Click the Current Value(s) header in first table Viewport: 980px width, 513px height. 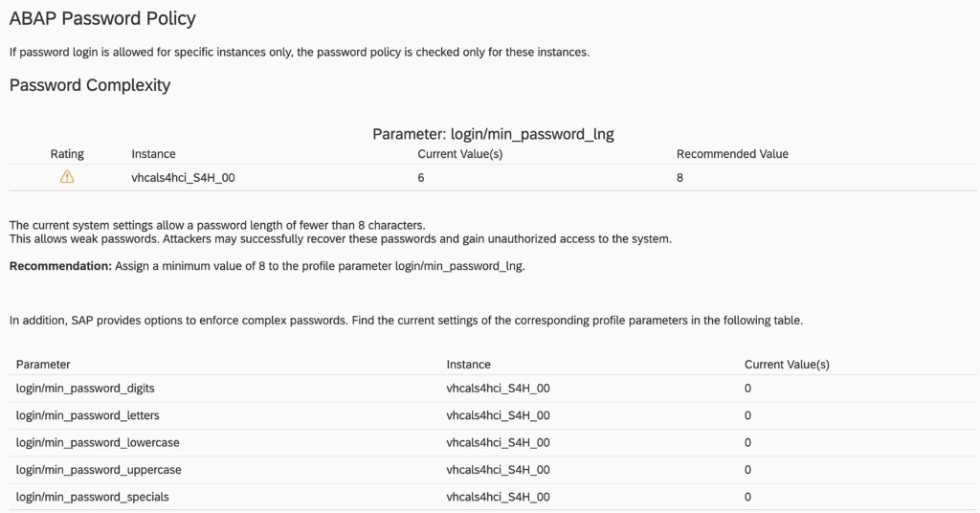460,154
